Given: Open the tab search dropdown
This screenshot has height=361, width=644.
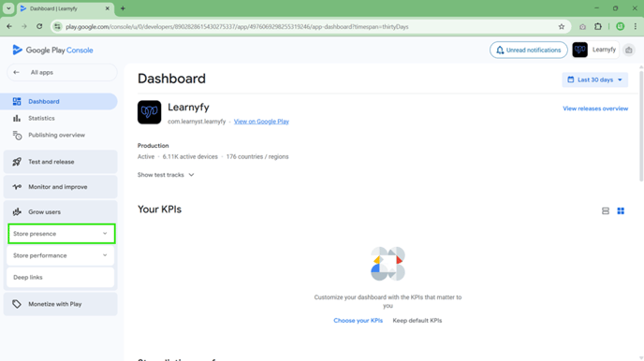Looking at the screenshot, I should click(8, 8).
